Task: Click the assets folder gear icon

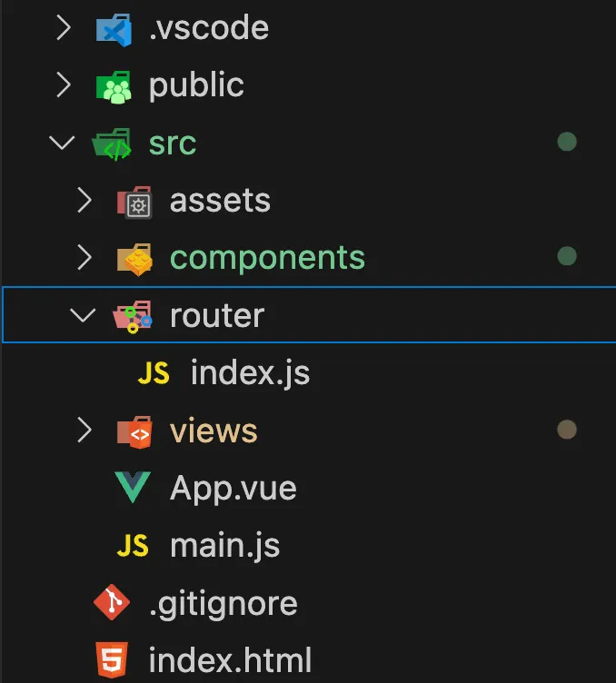Action: [x=134, y=202]
